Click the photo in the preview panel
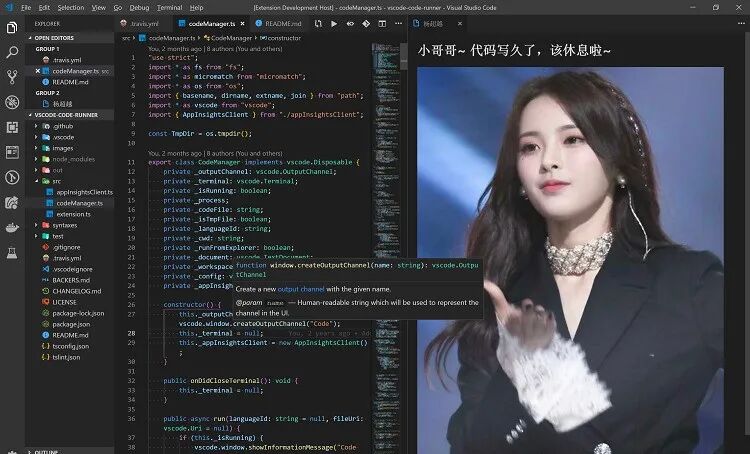The height and width of the screenshot is (454, 750). click(570, 260)
